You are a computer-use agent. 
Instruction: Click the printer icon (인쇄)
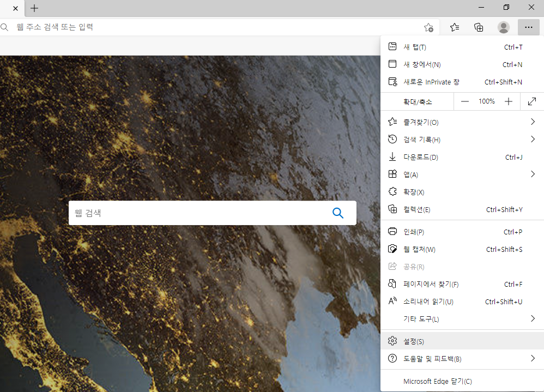point(392,231)
